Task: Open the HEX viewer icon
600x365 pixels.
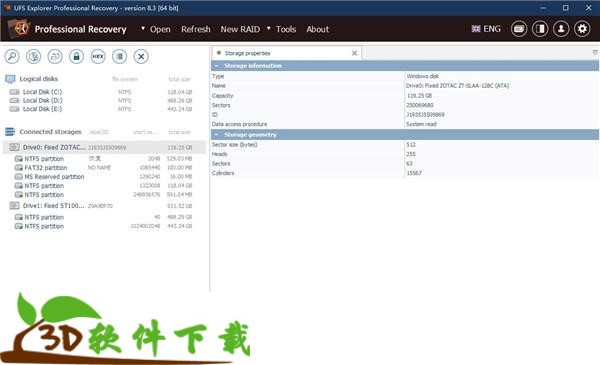Action: coord(98,57)
